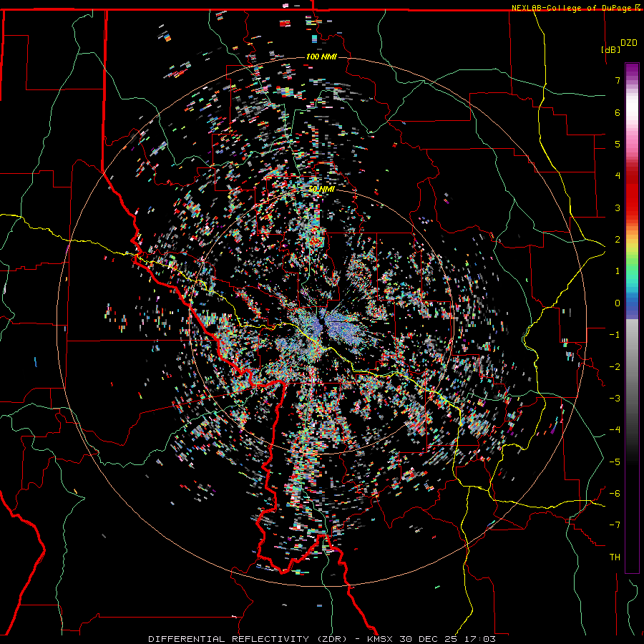Click the -3 value on color scale
The width and height of the screenshot is (644, 644).
[615, 399]
